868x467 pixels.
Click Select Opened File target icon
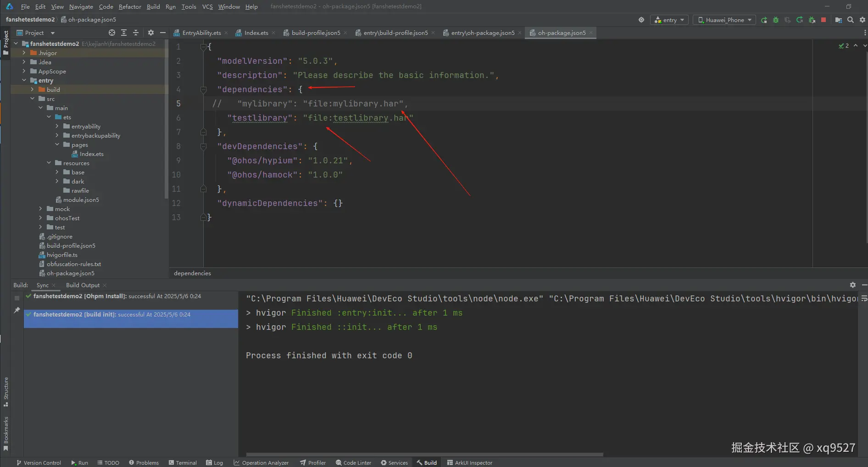pos(112,33)
